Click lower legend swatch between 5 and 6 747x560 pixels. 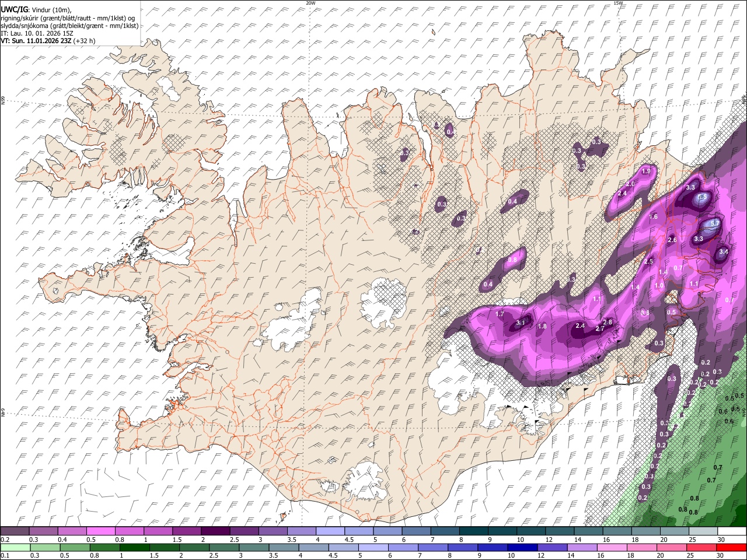point(374,547)
